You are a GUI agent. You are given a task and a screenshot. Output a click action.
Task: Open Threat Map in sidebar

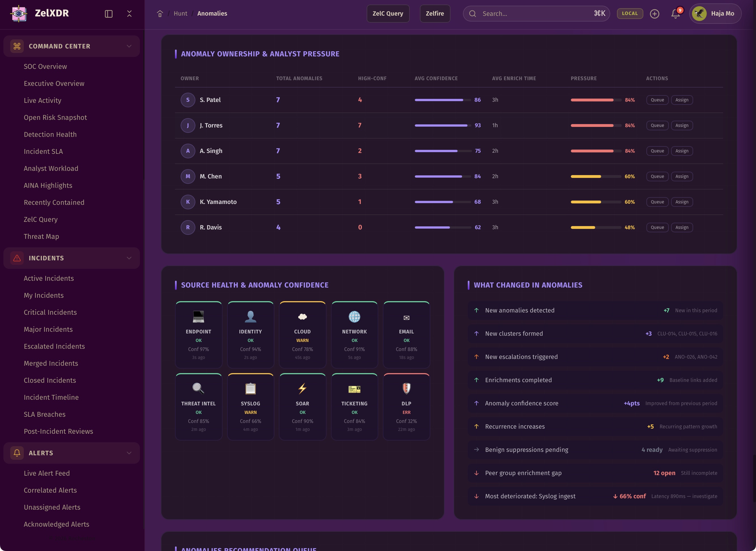(41, 237)
